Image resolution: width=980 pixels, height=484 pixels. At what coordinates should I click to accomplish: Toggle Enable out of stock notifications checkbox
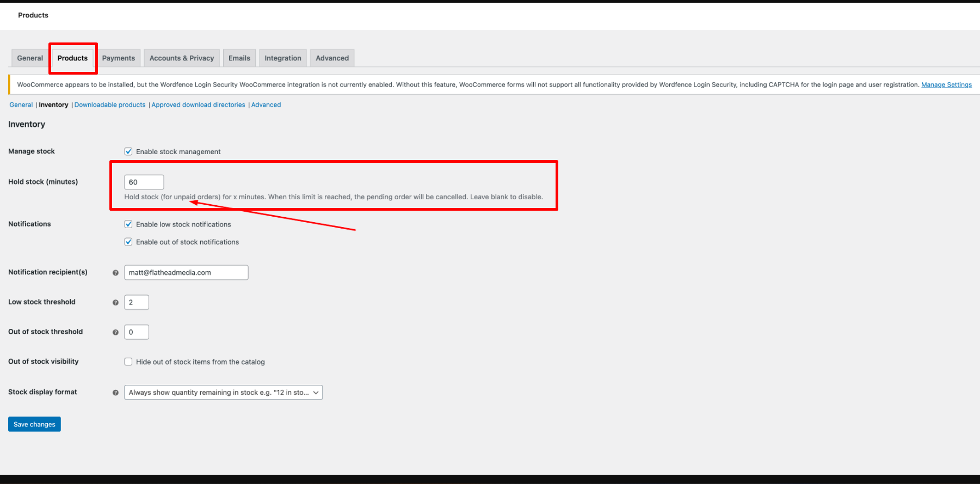(128, 242)
